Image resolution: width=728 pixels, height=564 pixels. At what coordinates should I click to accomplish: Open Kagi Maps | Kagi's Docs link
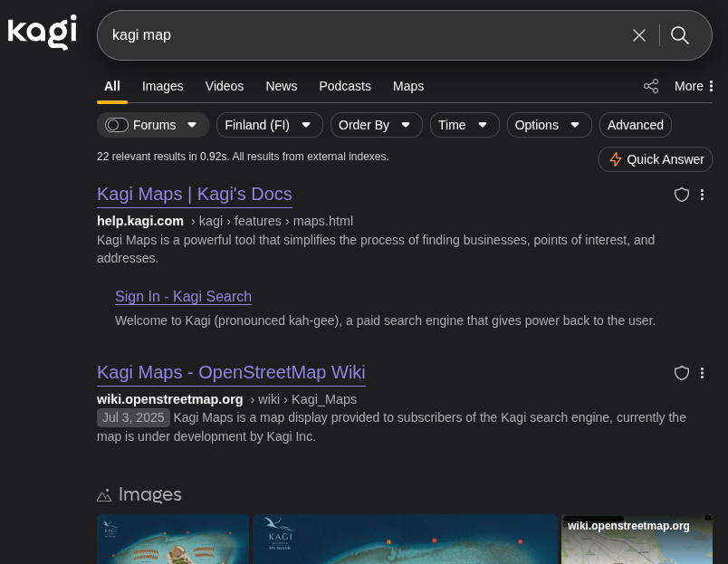click(195, 194)
